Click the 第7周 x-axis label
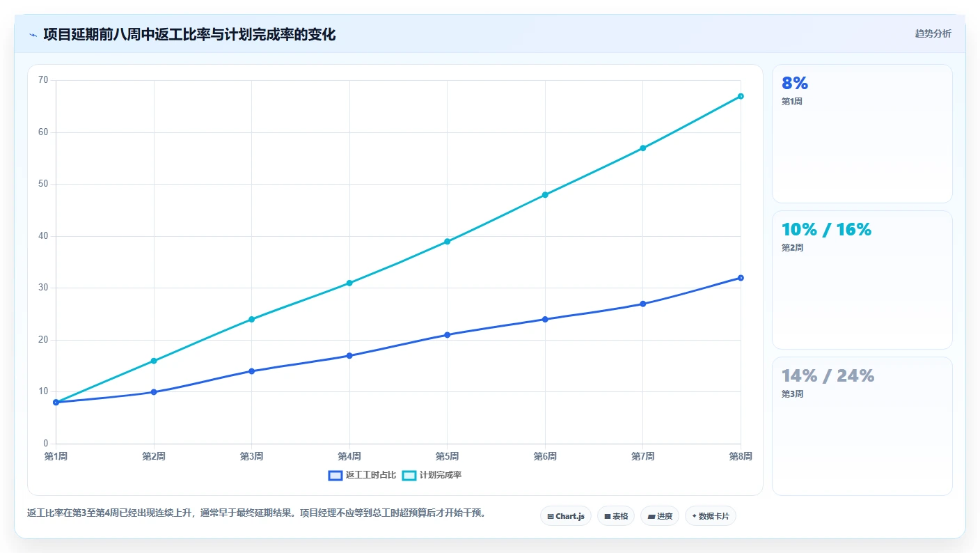 click(642, 456)
